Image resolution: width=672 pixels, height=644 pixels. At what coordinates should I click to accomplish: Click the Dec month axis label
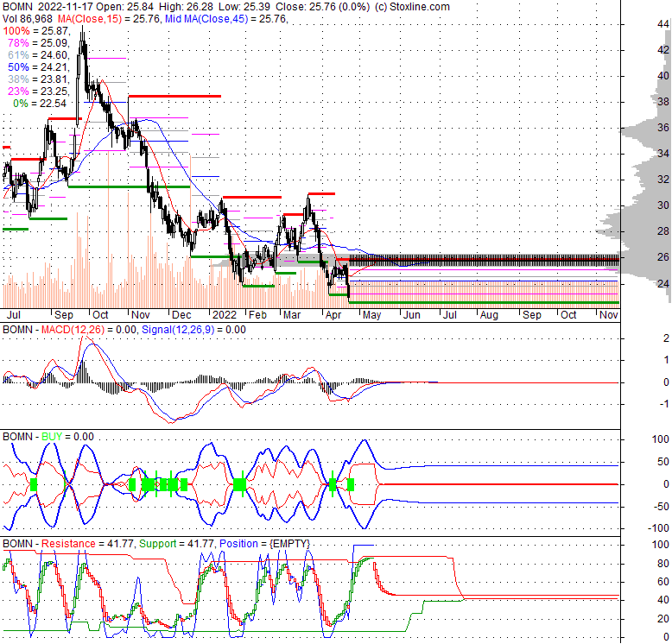(181, 315)
